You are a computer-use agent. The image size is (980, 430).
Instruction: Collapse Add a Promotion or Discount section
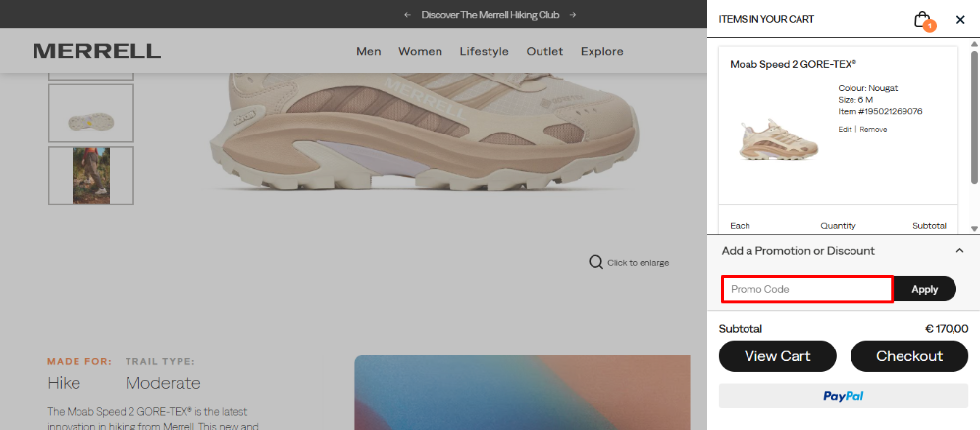(960, 251)
